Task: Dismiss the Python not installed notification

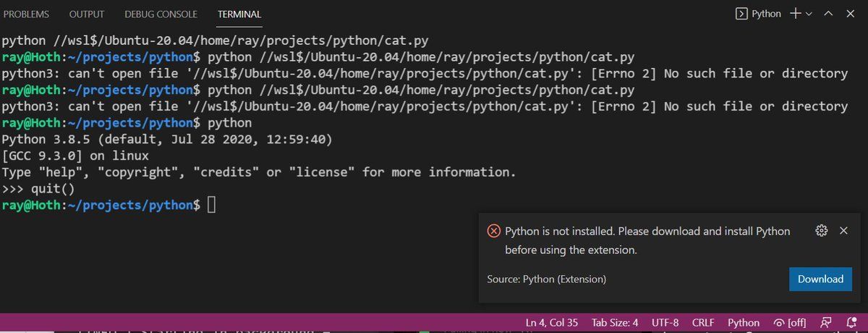Action: (x=843, y=231)
